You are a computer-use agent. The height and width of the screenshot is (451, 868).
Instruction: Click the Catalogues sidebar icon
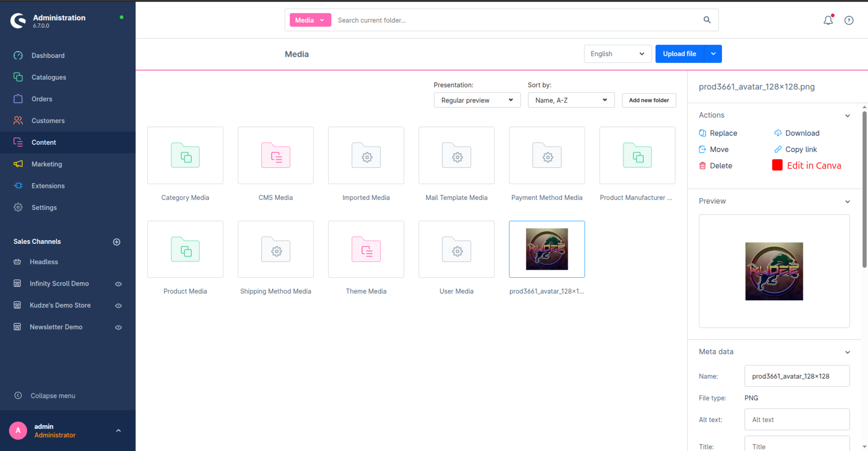[x=18, y=77]
